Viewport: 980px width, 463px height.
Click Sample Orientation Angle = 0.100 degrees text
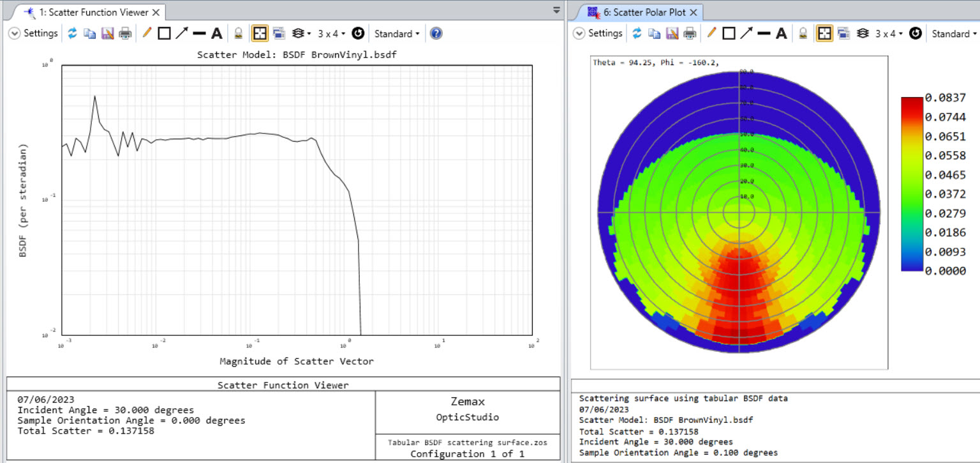click(x=678, y=453)
